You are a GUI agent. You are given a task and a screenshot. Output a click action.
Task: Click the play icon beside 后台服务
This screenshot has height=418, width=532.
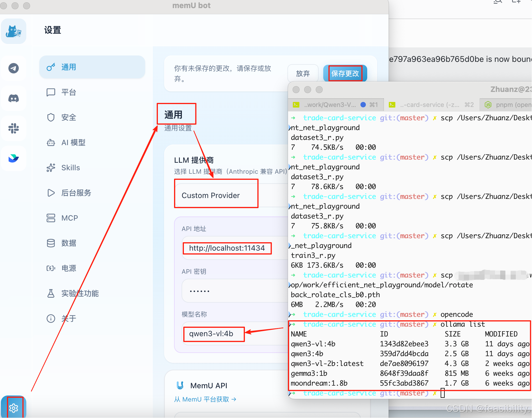coord(51,193)
